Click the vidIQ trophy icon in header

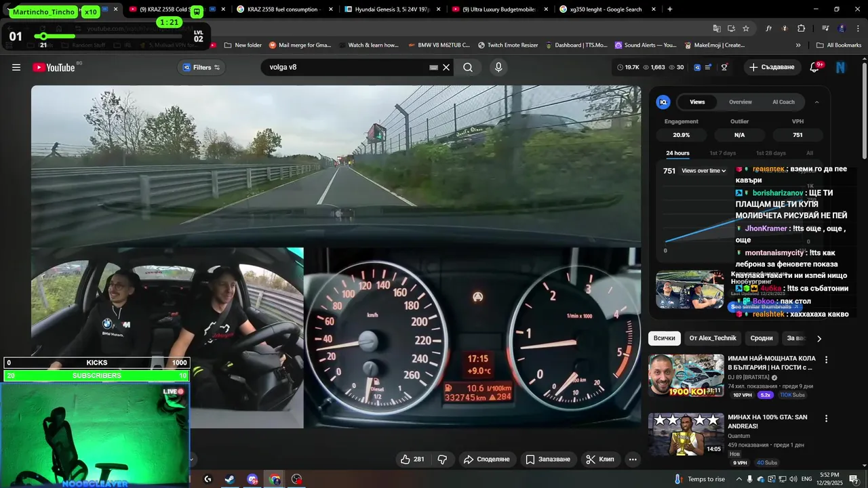[724, 67]
